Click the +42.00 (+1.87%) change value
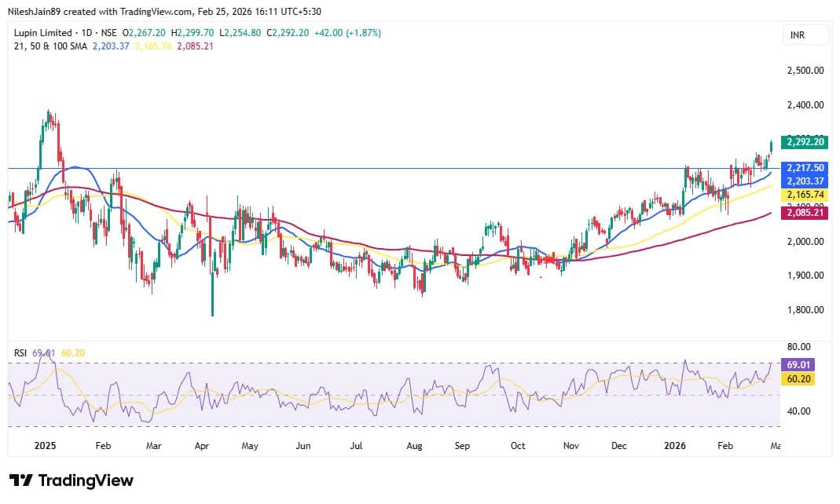Image resolution: width=840 pixels, height=504 pixels. point(347,33)
